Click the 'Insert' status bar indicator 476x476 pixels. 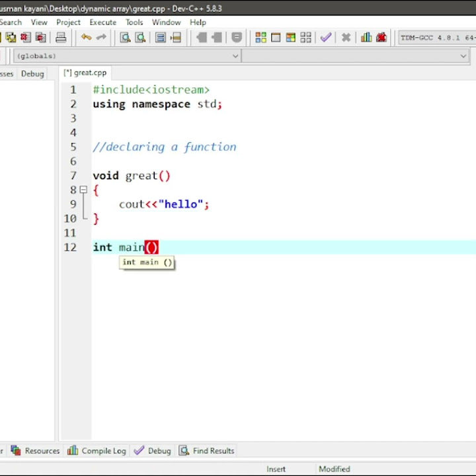click(x=276, y=469)
